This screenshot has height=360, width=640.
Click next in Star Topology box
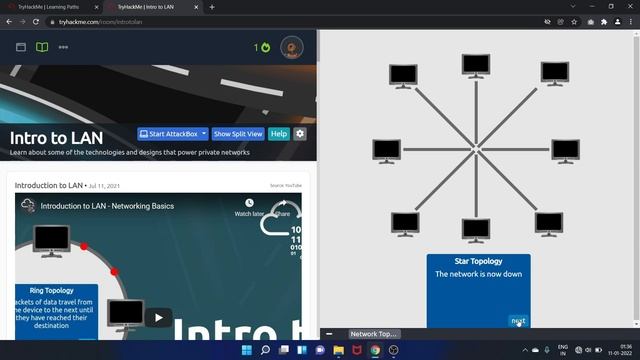pyautogui.click(x=518, y=321)
